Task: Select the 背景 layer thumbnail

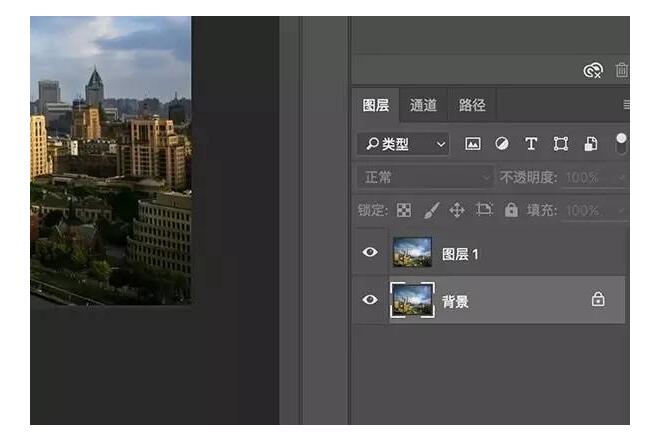Action: point(412,300)
